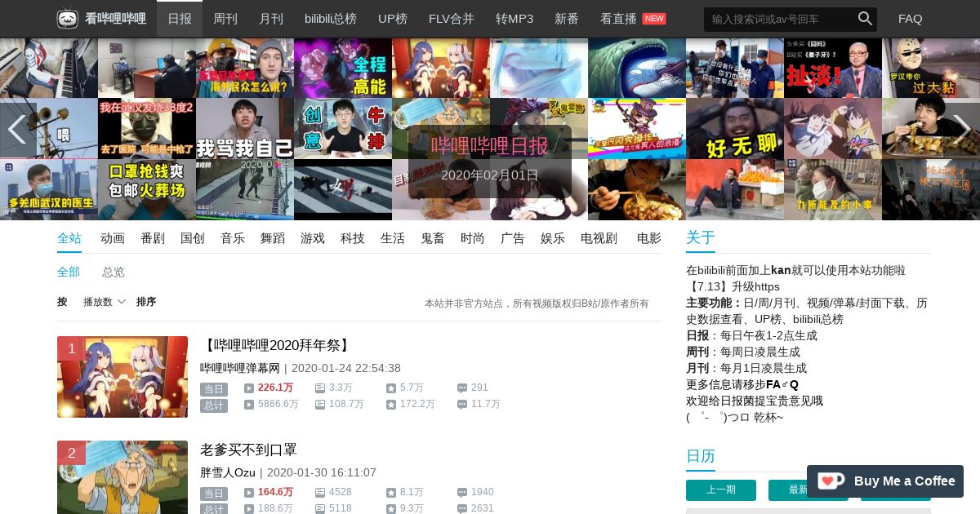
Task: Open video title 【哔哩哔哩2020拜年祭】
Action: [x=277, y=345]
